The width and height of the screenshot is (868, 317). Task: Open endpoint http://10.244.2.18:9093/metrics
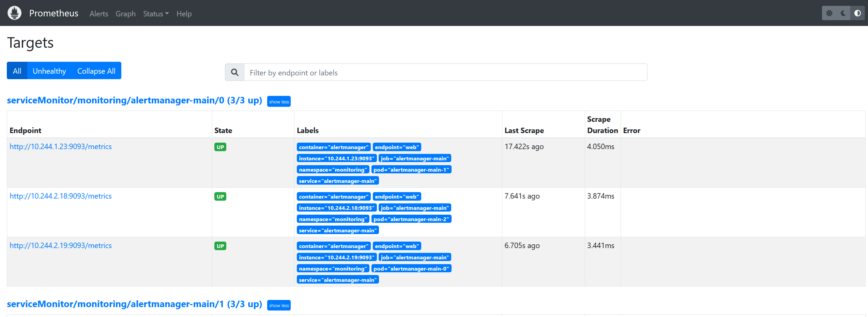(61, 196)
